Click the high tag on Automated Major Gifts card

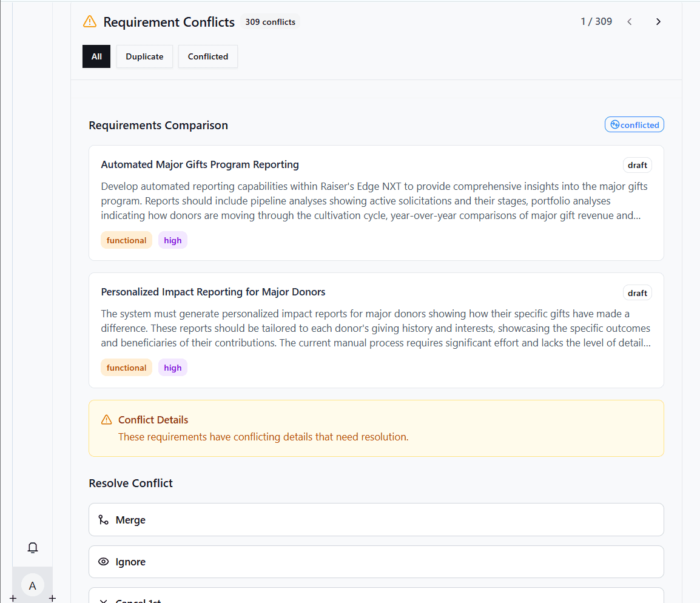173,240
